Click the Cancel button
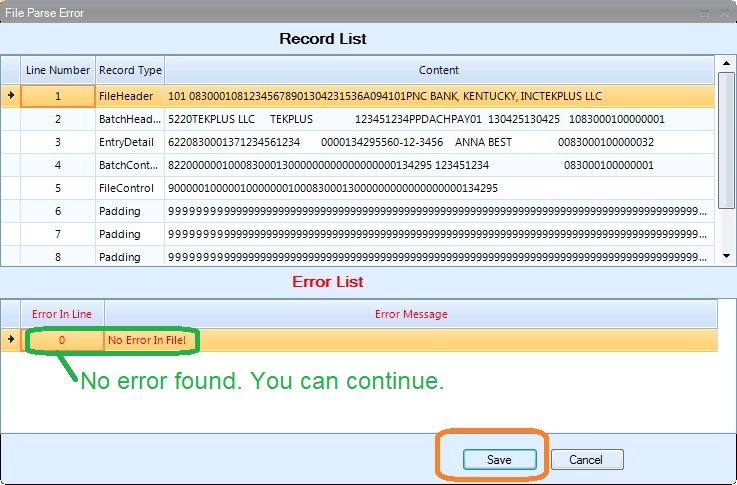This screenshot has height=485, width=737. click(587, 459)
